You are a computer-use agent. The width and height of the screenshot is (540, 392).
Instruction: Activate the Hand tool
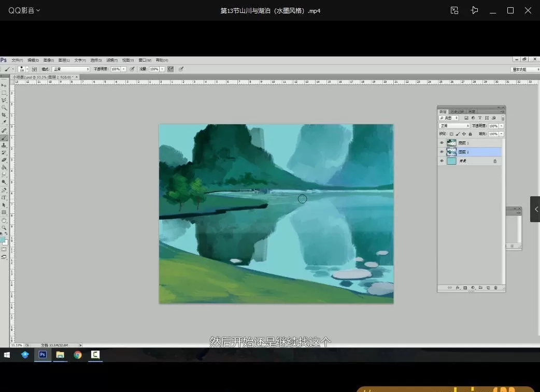click(x=4, y=220)
